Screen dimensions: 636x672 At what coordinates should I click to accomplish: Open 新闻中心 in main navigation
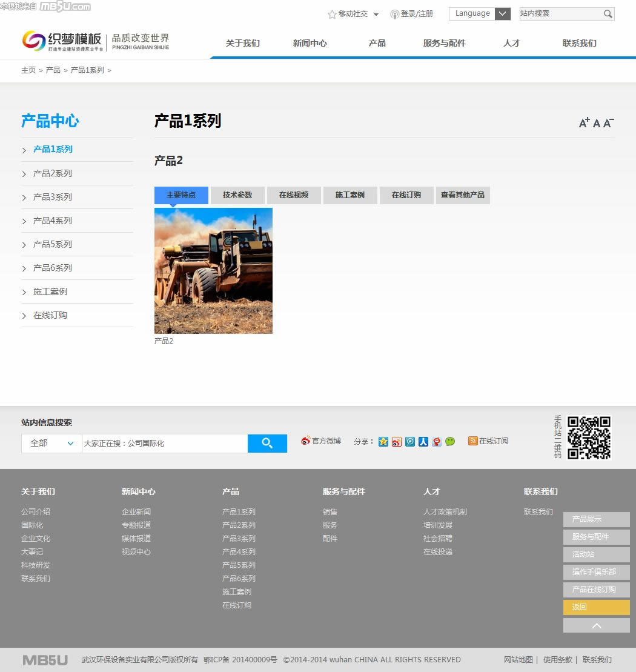click(310, 43)
